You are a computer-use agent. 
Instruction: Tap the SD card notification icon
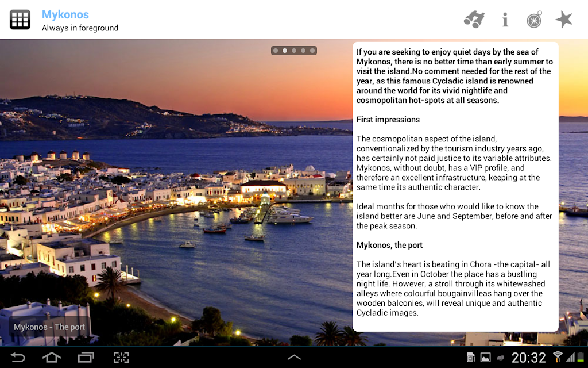coord(471,357)
